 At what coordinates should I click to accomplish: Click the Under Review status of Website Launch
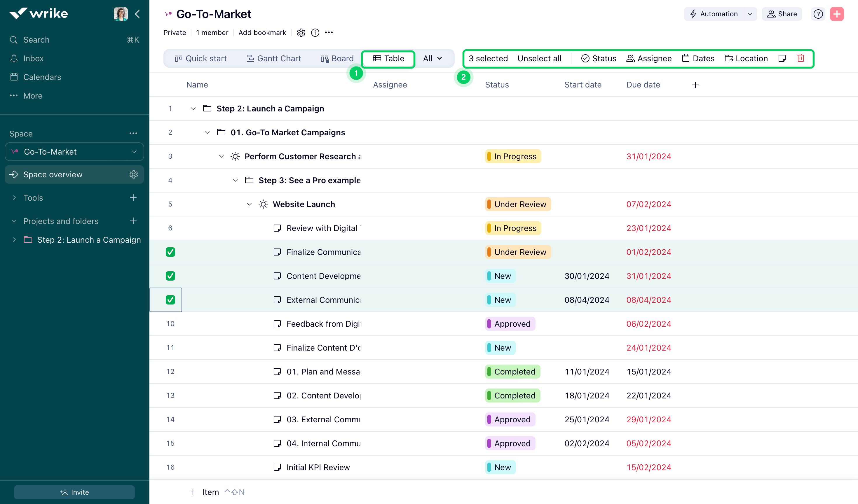(517, 204)
